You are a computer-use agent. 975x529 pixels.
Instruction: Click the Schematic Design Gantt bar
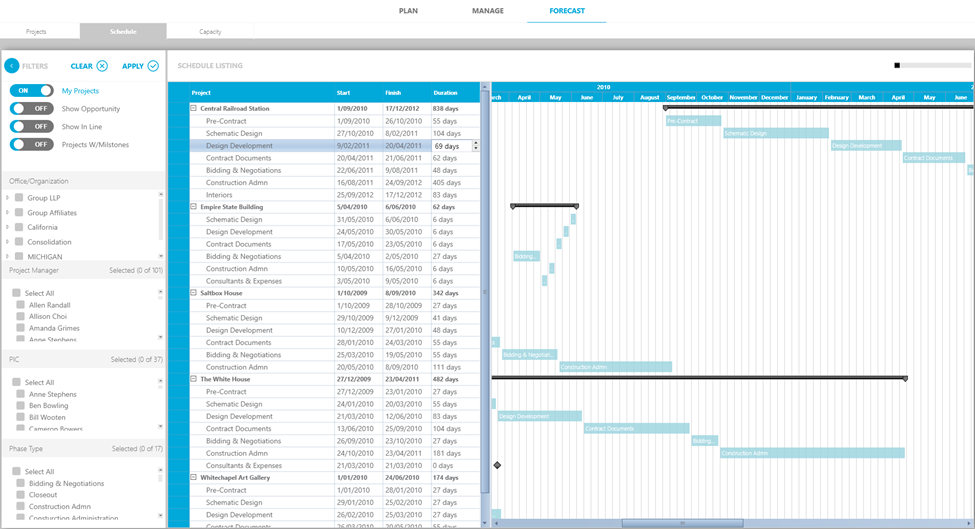775,133
